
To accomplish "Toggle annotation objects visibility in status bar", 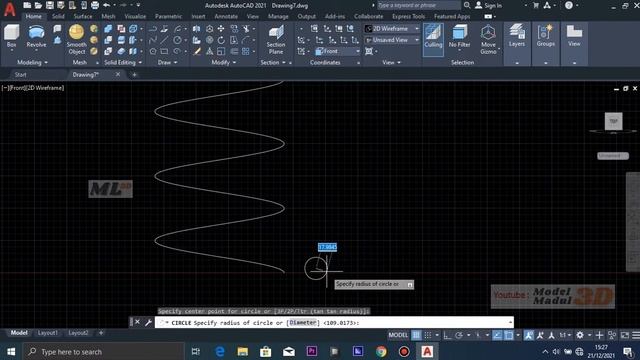I will (529, 336).
